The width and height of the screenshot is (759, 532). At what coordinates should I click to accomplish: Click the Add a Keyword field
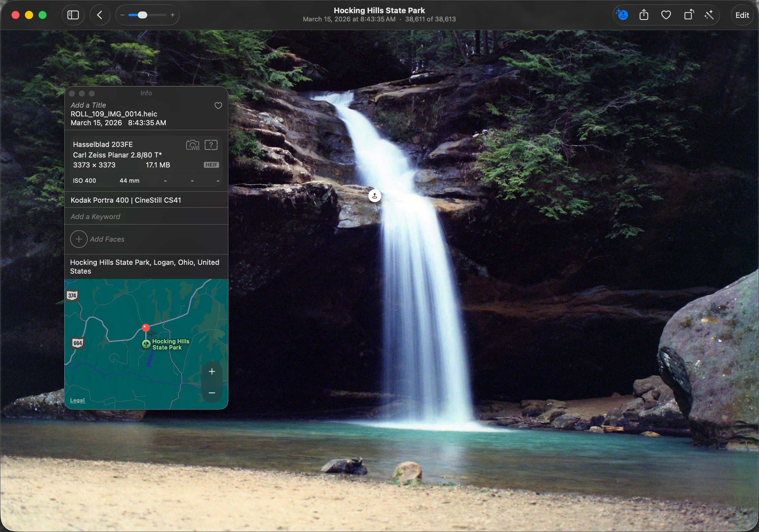(x=95, y=216)
